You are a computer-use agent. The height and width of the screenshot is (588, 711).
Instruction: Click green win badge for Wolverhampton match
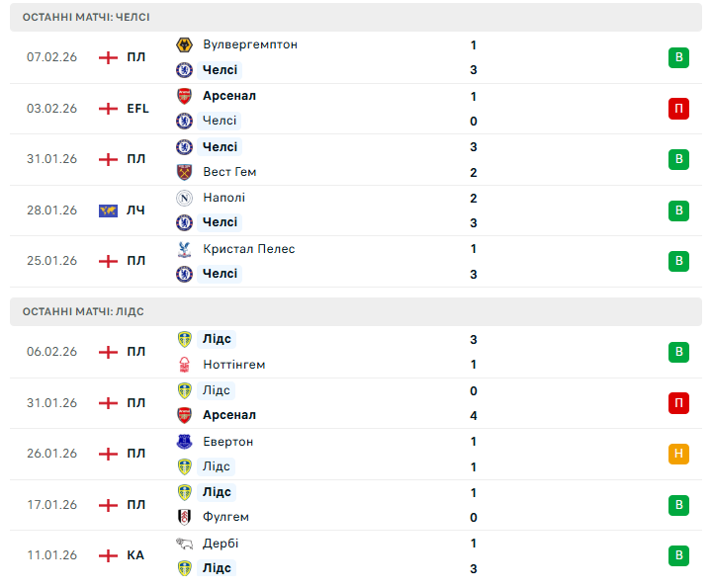(x=678, y=57)
